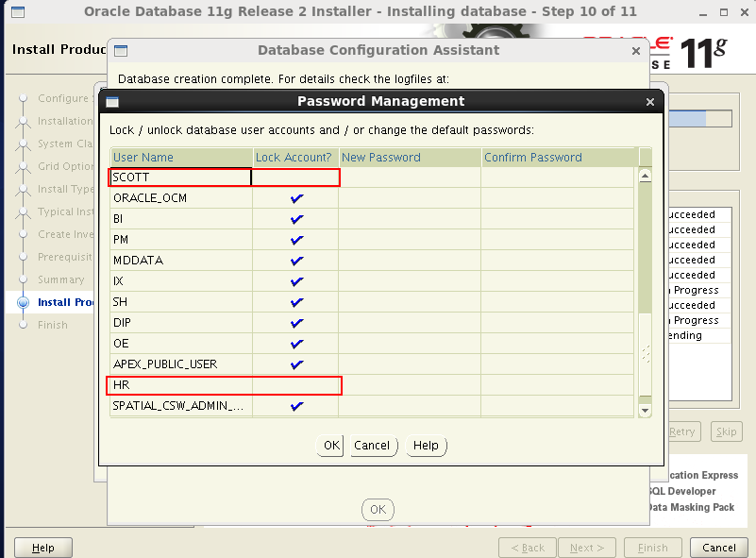The image size is (756, 558).
Task: Select the MDDATA user name cell
Action: coord(181,261)
